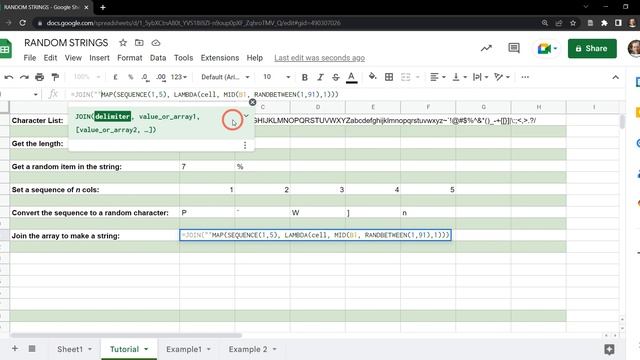Viewport: 640px width, 360px height.
Task: Open the Tools menu
Action: tap(183, 58)
